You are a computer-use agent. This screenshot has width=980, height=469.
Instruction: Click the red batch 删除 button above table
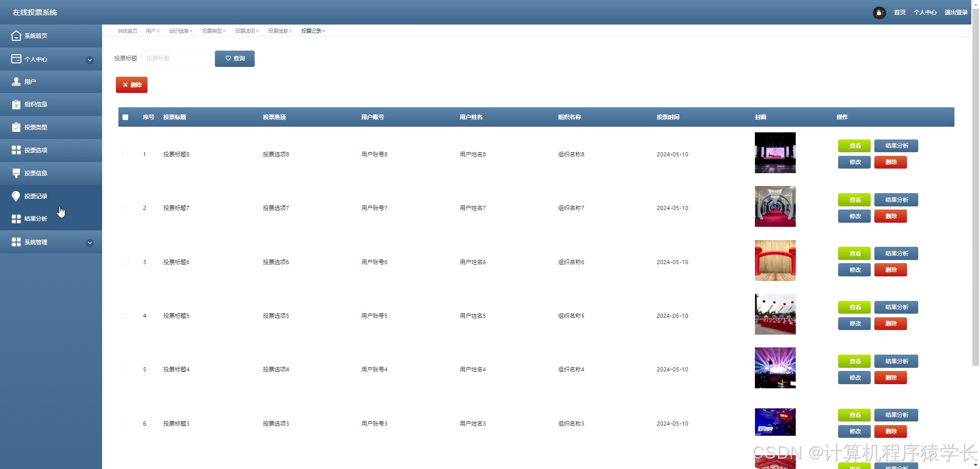click(x=132, y=85)
